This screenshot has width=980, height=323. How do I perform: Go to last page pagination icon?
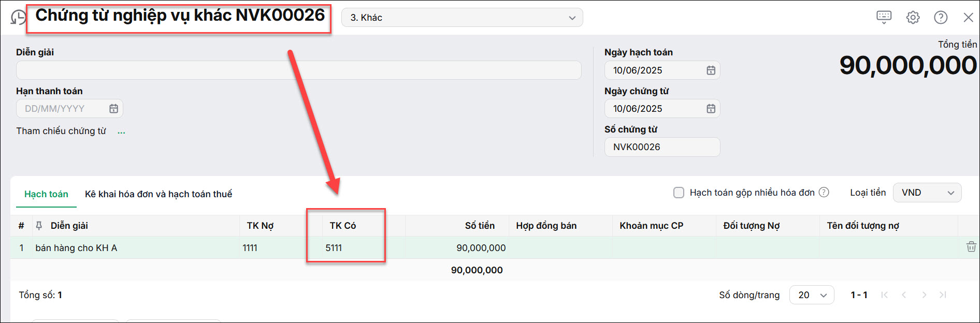click(x=943, y=295)
